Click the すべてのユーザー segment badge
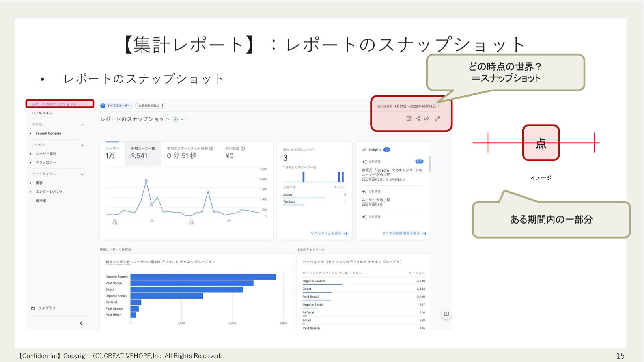Screen dimensions: 644x362 116,106
